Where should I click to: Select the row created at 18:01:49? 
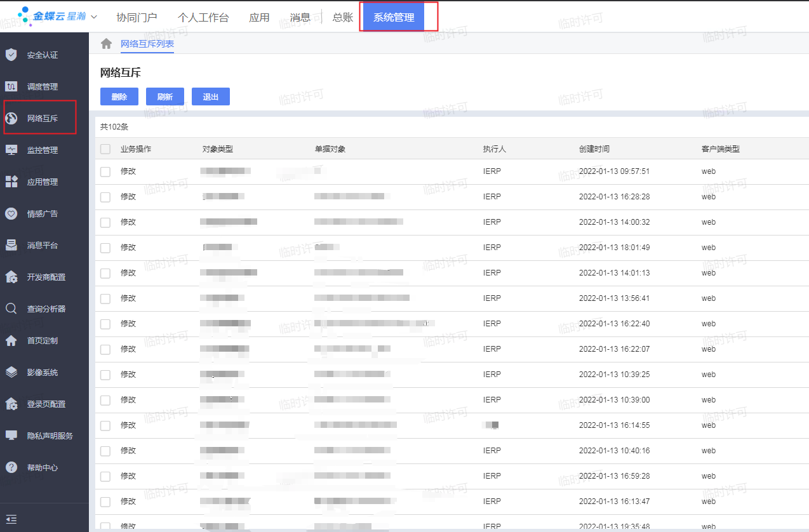tap(105, 248)
